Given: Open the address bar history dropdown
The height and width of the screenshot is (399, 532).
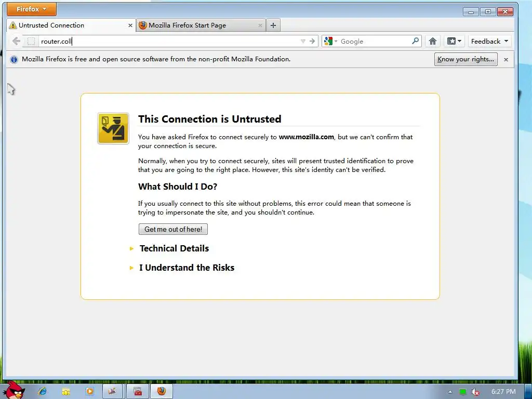Looking at the screenshot, I should pos(303,42).
